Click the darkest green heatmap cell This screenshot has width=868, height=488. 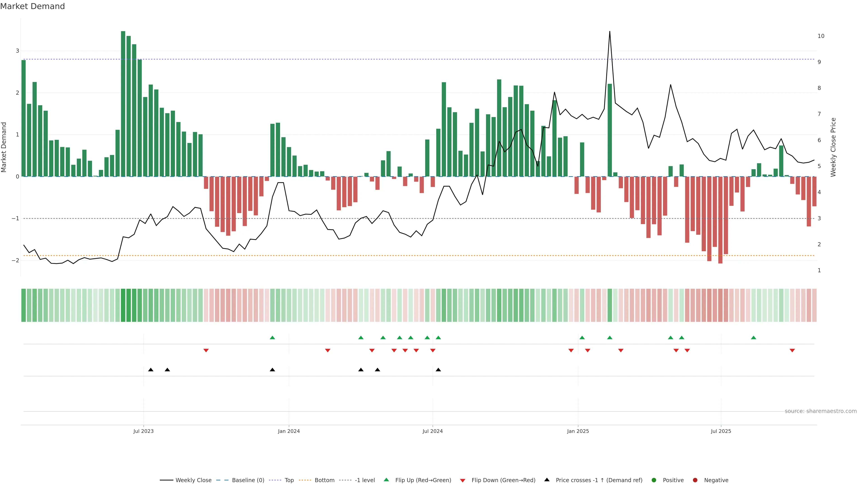[x=123, y=305]
